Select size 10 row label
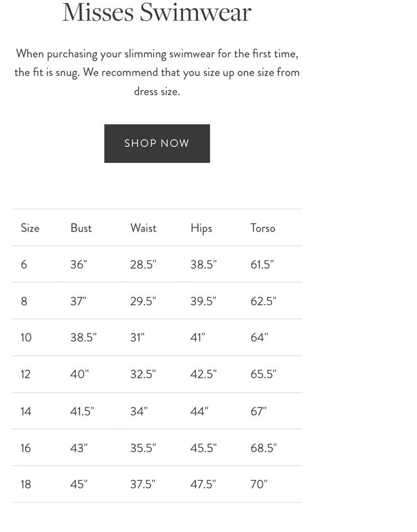 (26, 338)
